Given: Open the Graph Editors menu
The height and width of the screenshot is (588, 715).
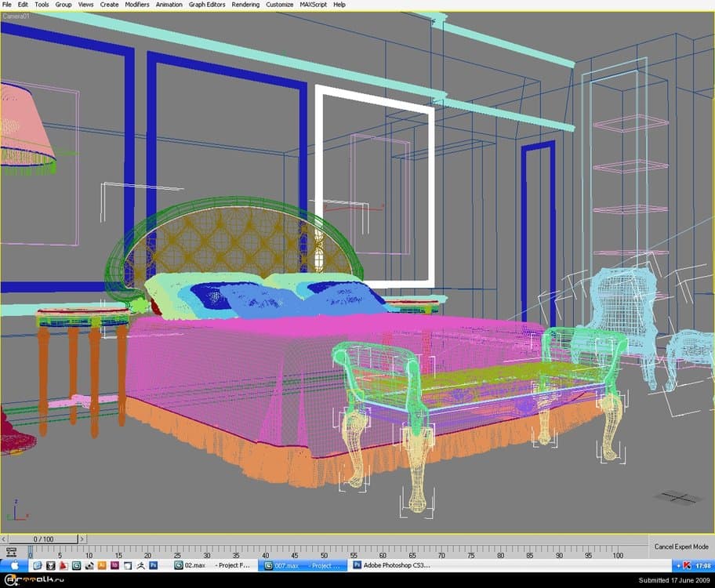Looking at the screenshot, I should 207,5.
